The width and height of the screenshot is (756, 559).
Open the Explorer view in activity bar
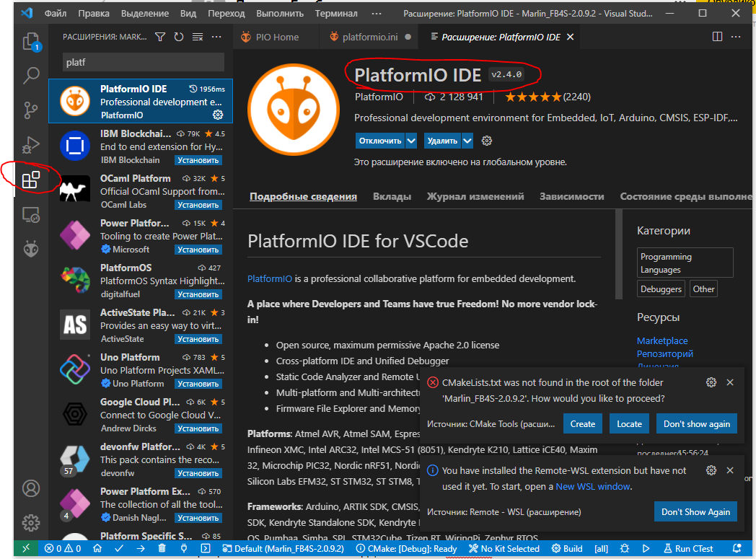tap(31, 41)
